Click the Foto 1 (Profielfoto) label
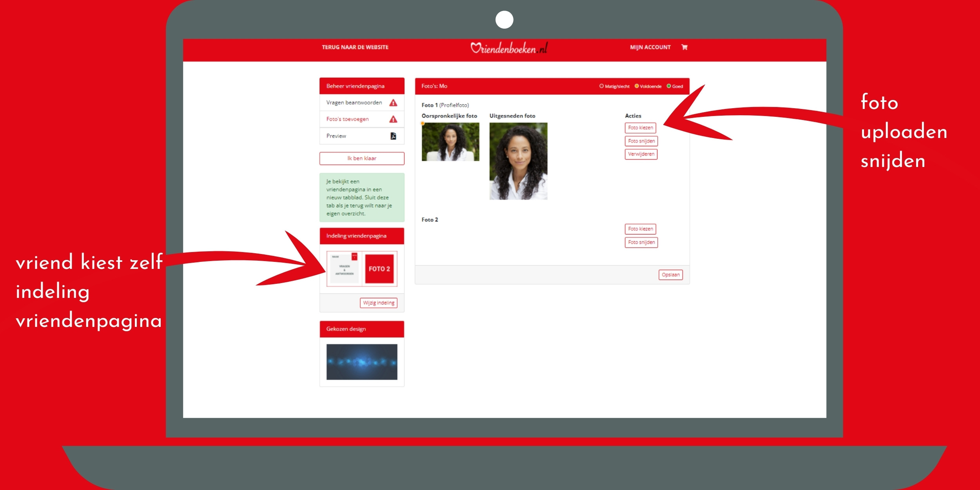Image resolution: width=980 pixels, height=490 pixels. pos(445,105)
